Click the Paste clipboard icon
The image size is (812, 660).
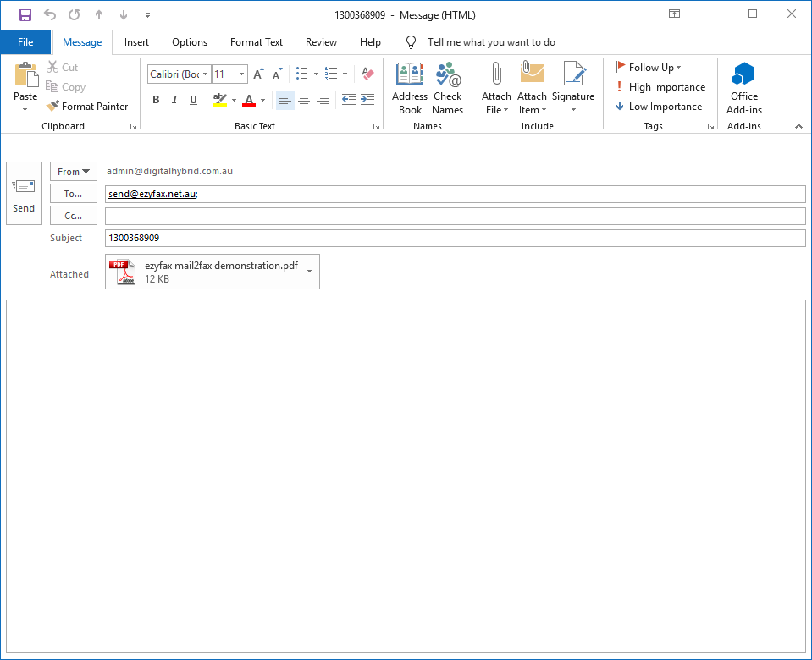[25, 75]
